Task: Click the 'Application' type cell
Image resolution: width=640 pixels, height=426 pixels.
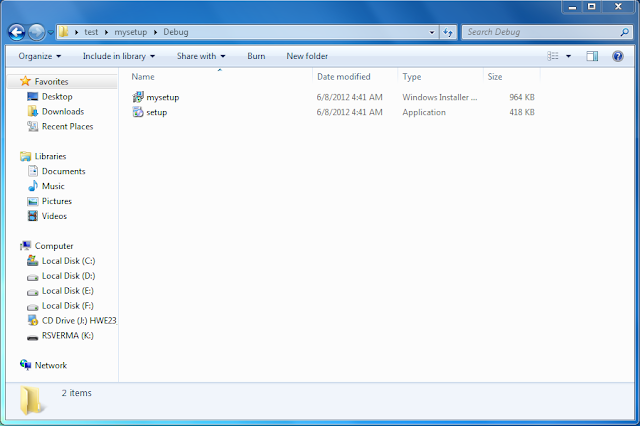Action: [x=424, y=112]
